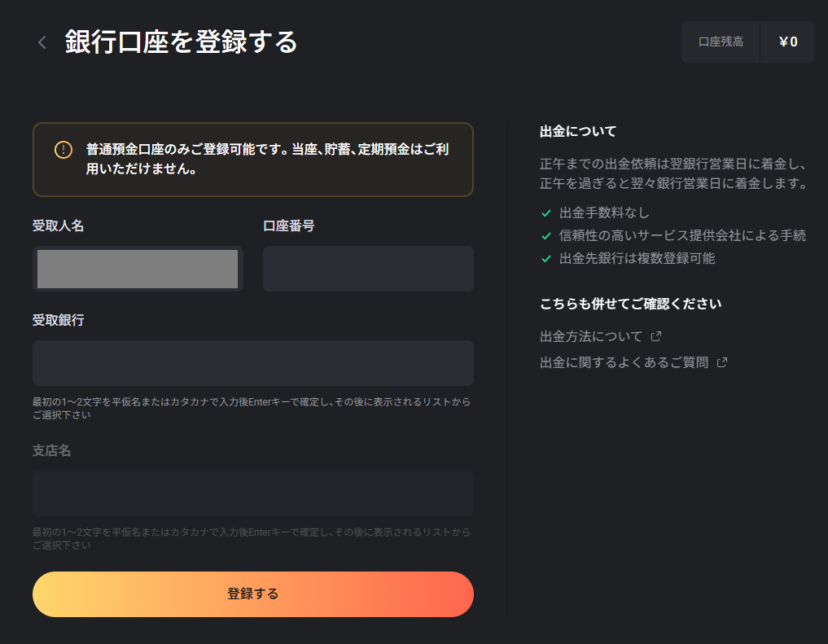This screenshot has width=828, height=644.
Task: Open external link icon beside 出金方法について
Action: 656,336
